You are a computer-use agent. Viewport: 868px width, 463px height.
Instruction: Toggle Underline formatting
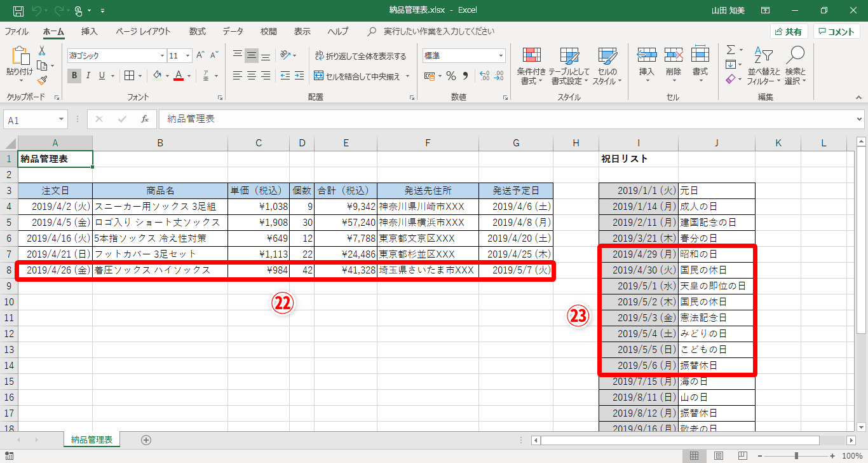click(x=102, y=76)
